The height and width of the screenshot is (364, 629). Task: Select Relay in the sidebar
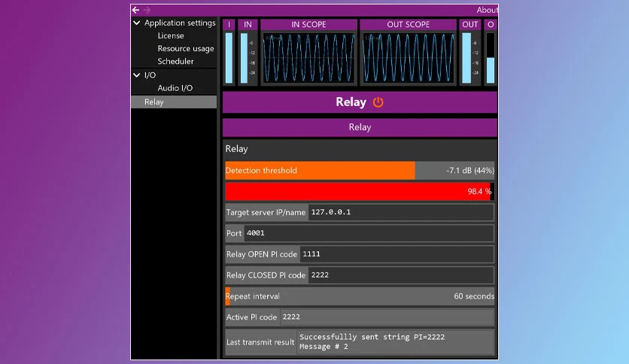coord(174,102)
